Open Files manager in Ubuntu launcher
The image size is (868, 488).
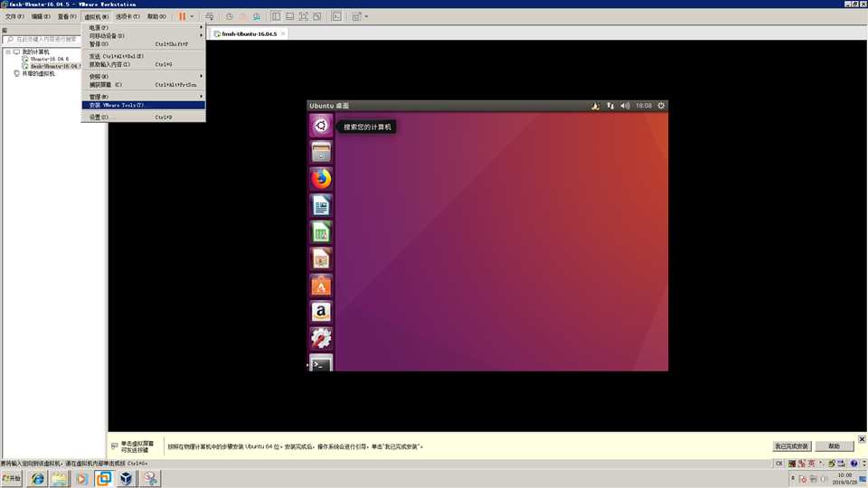[x=321, y=152]
